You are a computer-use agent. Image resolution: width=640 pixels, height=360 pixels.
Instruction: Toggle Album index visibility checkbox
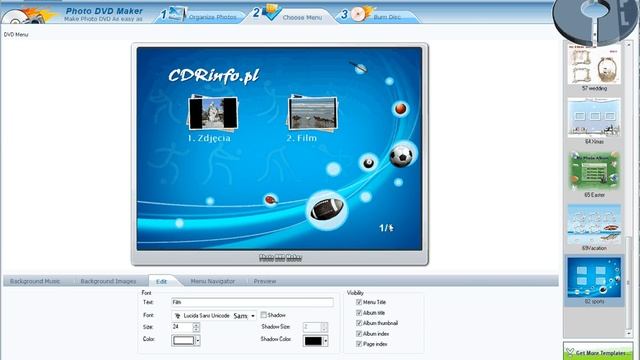point(359,333)
